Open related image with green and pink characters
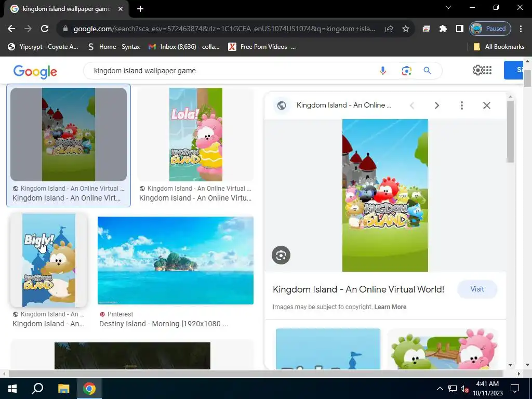This screenshot has width=532, height=399. click(443, 349)
